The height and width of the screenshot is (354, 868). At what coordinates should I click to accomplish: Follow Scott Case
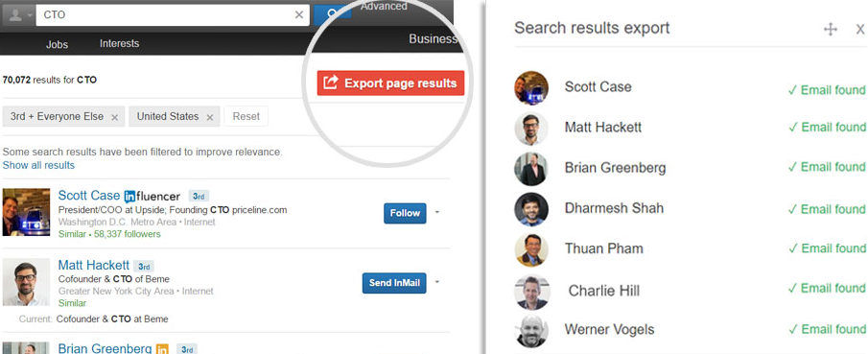click(x=405, y=213)
